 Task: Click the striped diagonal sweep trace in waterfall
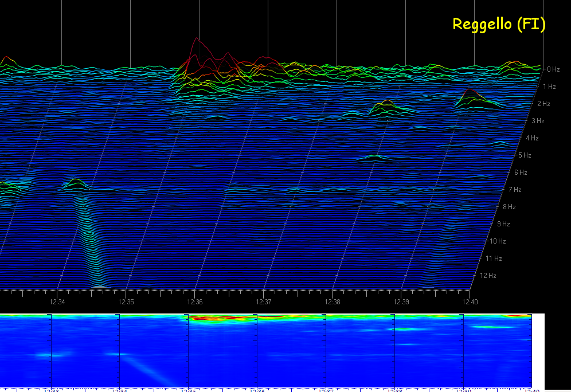point(89,241)
